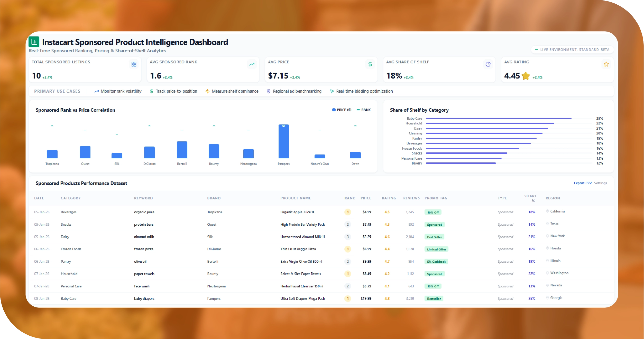
Task: Sort table by RANK column header
Action: (x=349, y=198)
